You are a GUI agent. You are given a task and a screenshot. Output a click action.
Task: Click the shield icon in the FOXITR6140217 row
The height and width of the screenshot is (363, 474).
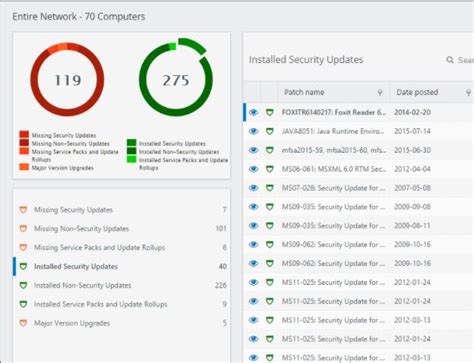point(270,112)
